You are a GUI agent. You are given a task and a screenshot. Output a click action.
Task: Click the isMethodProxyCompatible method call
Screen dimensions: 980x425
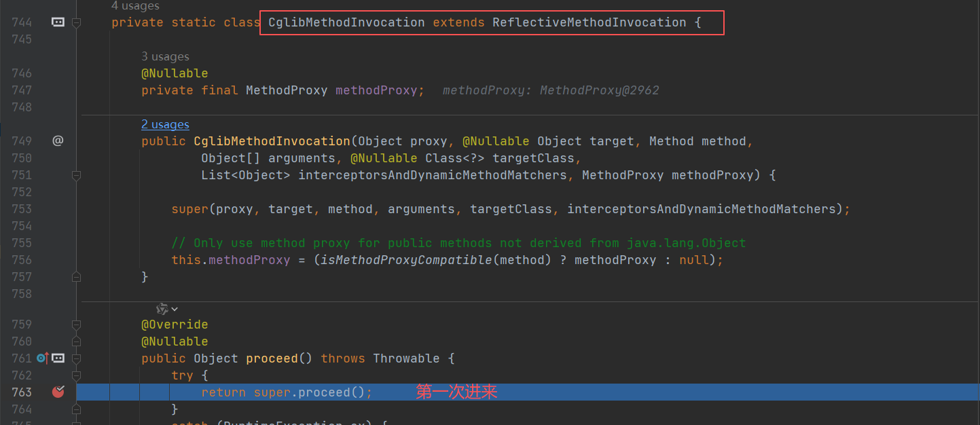pos(405,260)
